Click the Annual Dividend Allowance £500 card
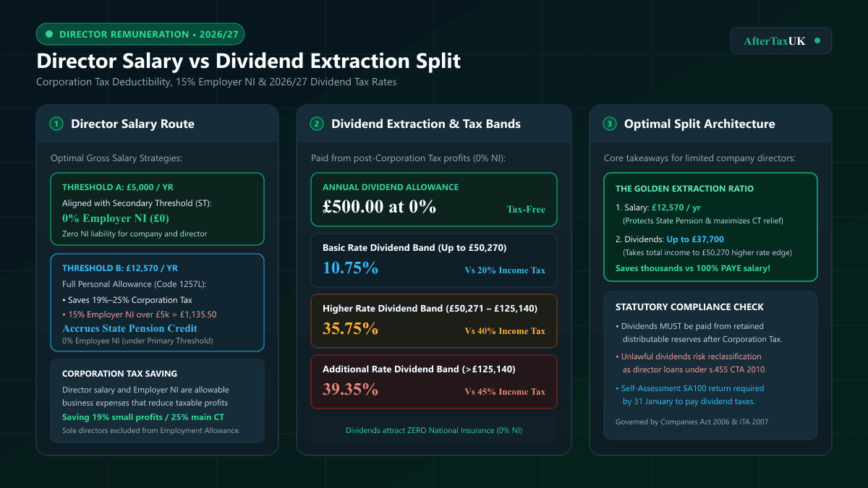 [434, 199]
